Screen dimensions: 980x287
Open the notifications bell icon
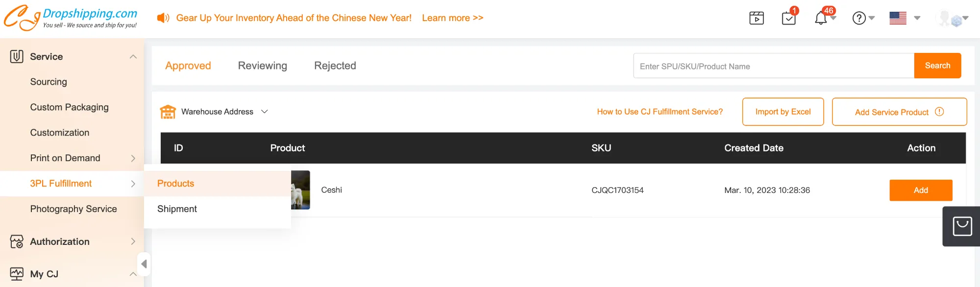[x=821, y=19]
